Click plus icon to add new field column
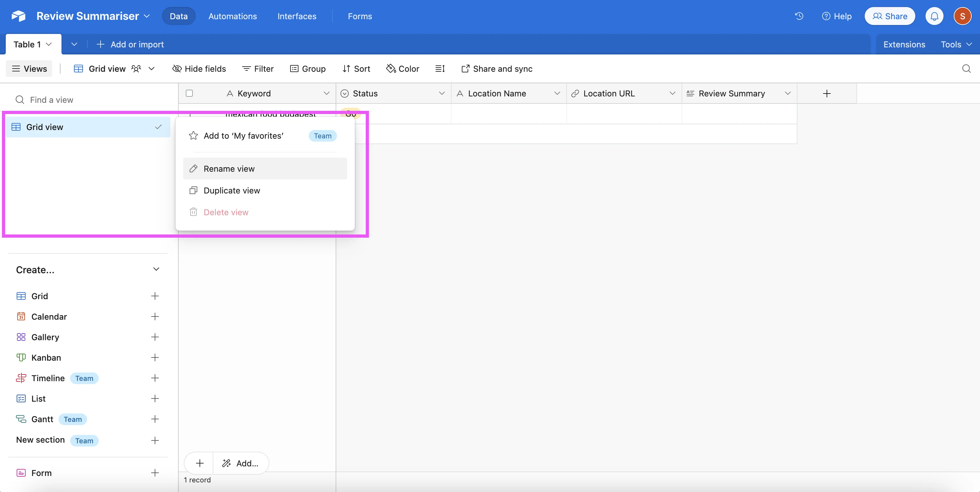 pyautogui.click(x=826, y=94)
